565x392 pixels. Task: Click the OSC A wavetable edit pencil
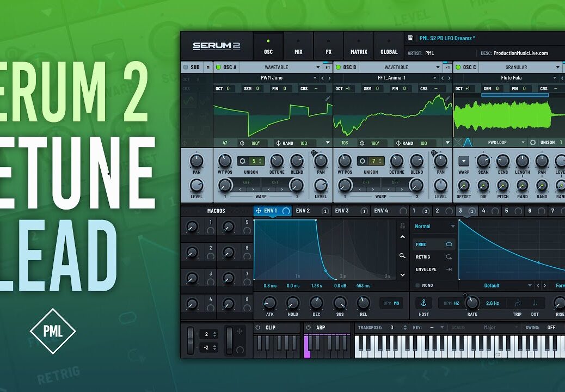tap(328, 99)
